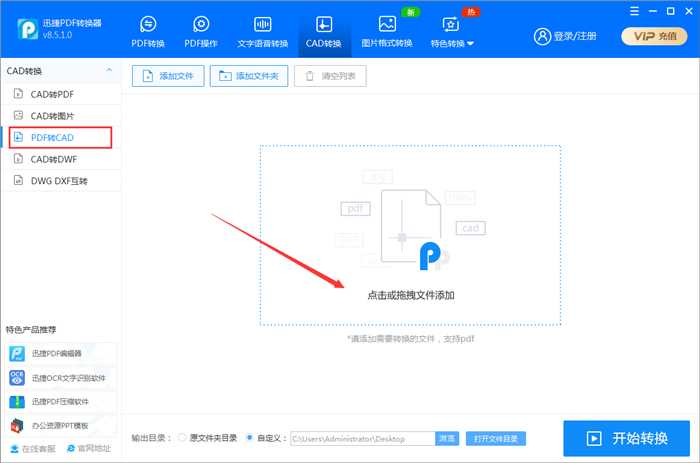
Task: Click the output directory path field
Action: [362, 439]
